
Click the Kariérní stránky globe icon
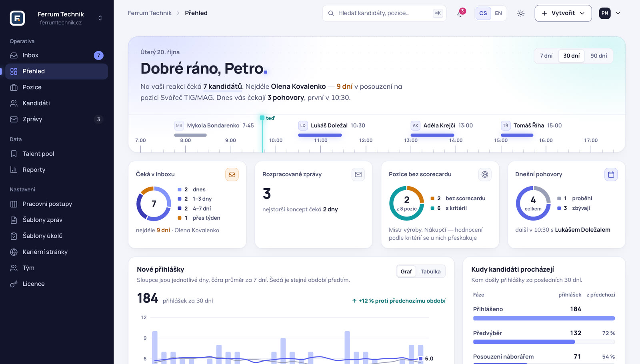(x=14, y=252)
